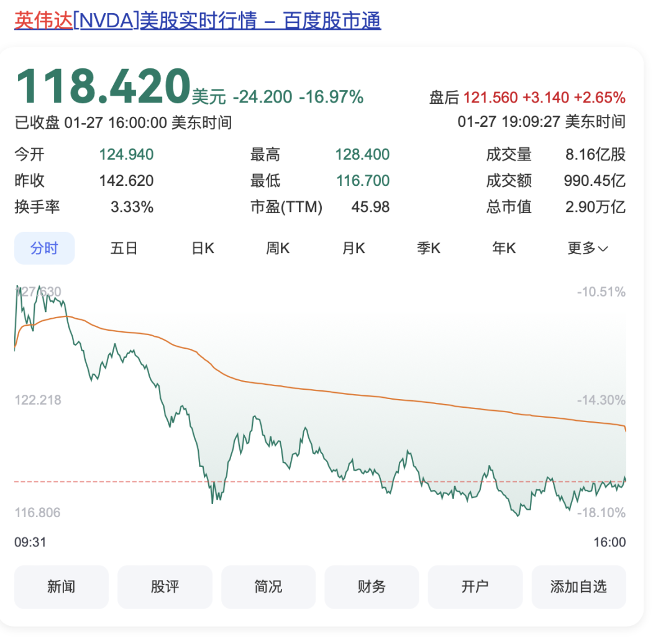This screenshot has width=671, height=644.
Task: Open the 股评 button
Action: pyautogui.click(x=165, y=587)
